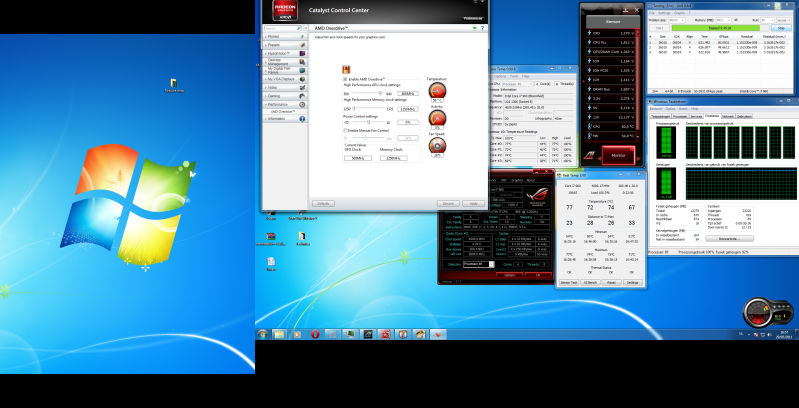Select AMD Overdrive item under Performance
Viewport: 799px width, 408px height.
tap(283, 111)
